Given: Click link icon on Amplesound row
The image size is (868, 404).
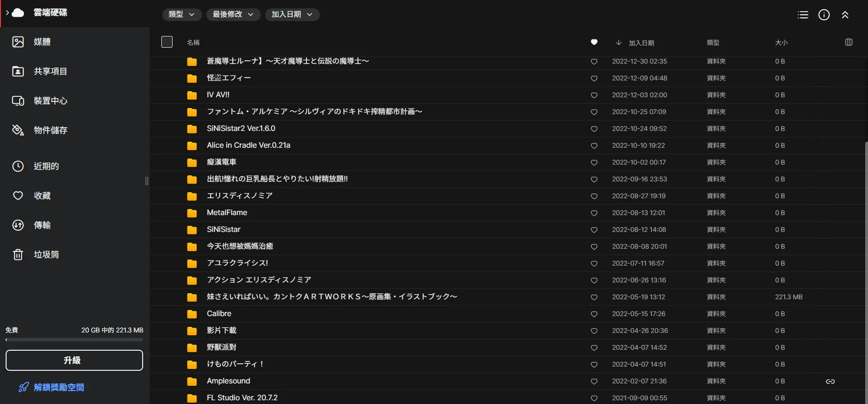Looking at the screenshot, I should [x=830, y=382].
